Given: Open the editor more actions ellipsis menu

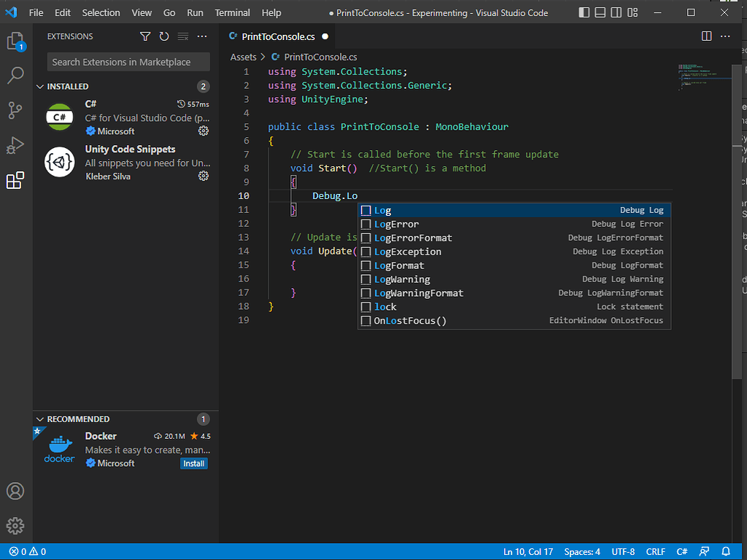Looking at the screenshot, I should pos(726,36).
